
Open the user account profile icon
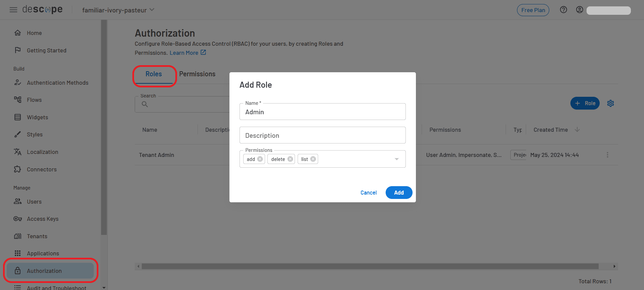[x=579, y=10]
